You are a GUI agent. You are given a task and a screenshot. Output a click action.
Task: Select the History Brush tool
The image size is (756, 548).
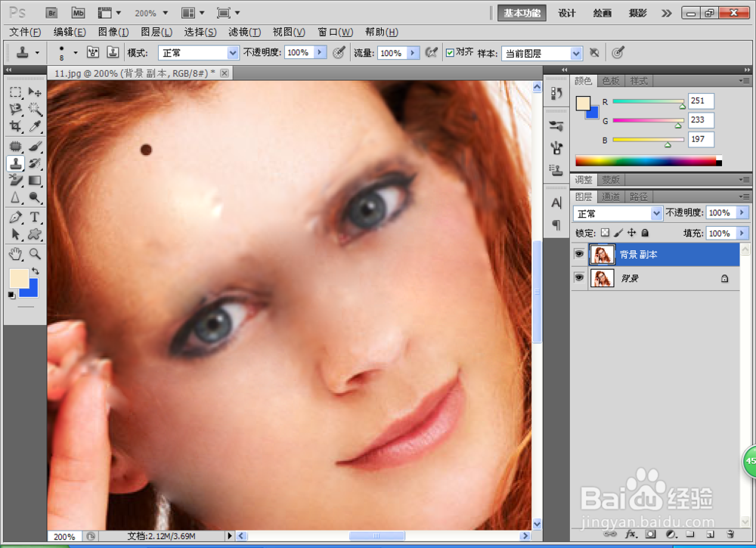pyautogui.click(x=34, y=163)
